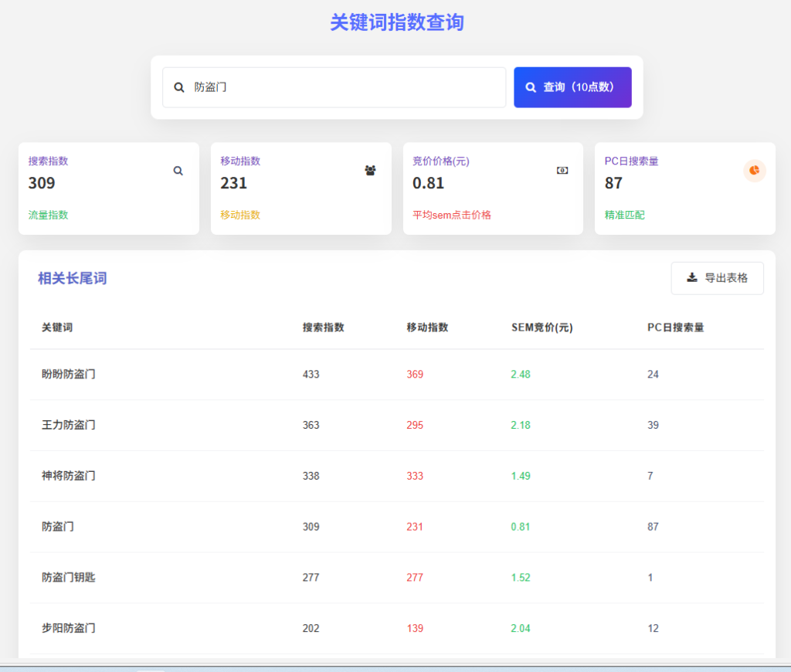Screen dimensions: 791x672
Task: Click the magnifier icon on the 搜索指数 card
Action: coord(178,170)
